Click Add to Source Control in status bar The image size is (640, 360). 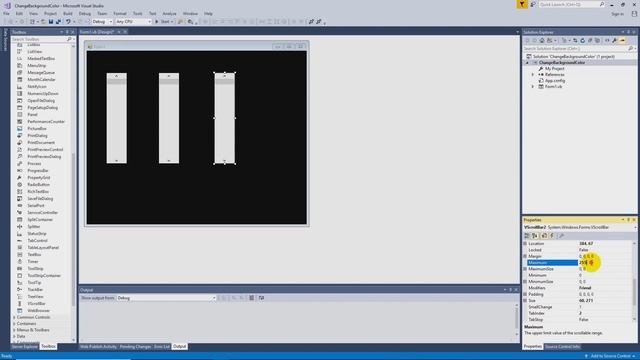611,356
